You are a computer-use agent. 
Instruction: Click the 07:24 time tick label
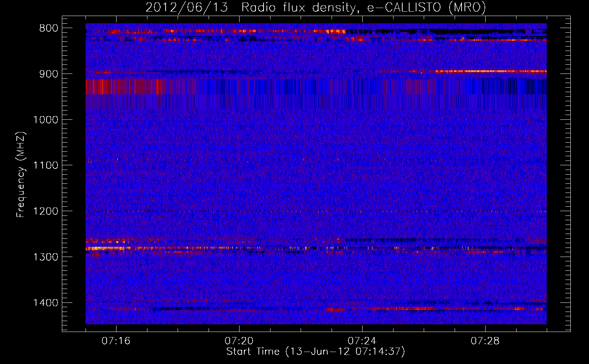coord(362,341)
